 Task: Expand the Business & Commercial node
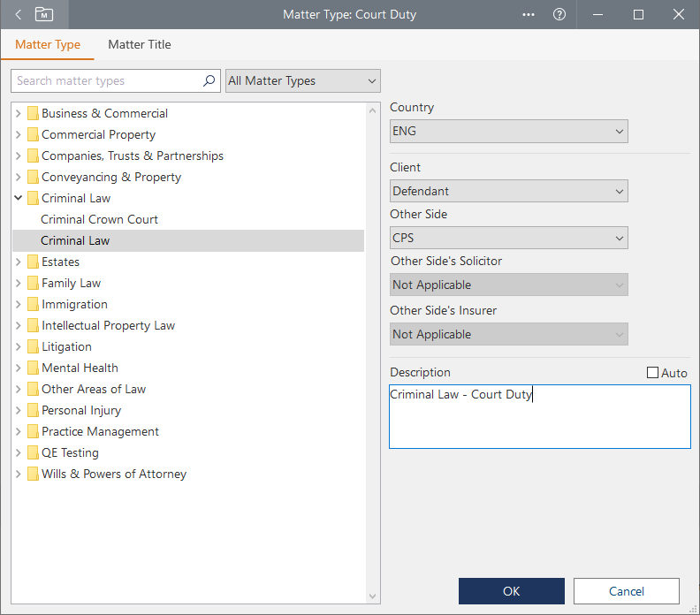point(19,113)
